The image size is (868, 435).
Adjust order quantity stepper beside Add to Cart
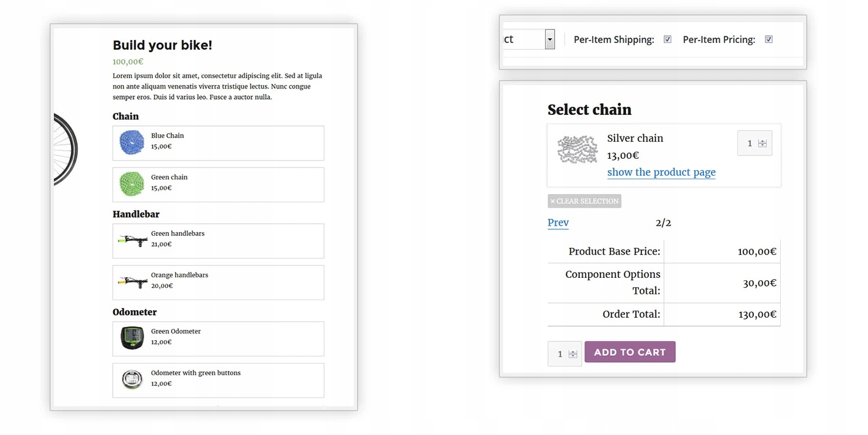(x=573, y=354)
